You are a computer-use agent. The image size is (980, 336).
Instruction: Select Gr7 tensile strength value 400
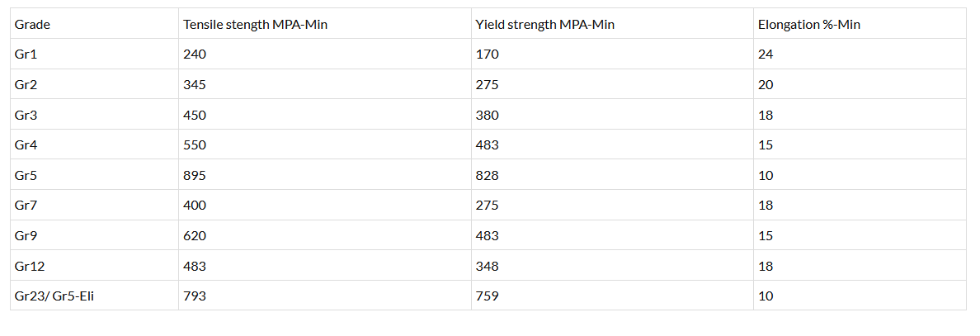[195, 206]
